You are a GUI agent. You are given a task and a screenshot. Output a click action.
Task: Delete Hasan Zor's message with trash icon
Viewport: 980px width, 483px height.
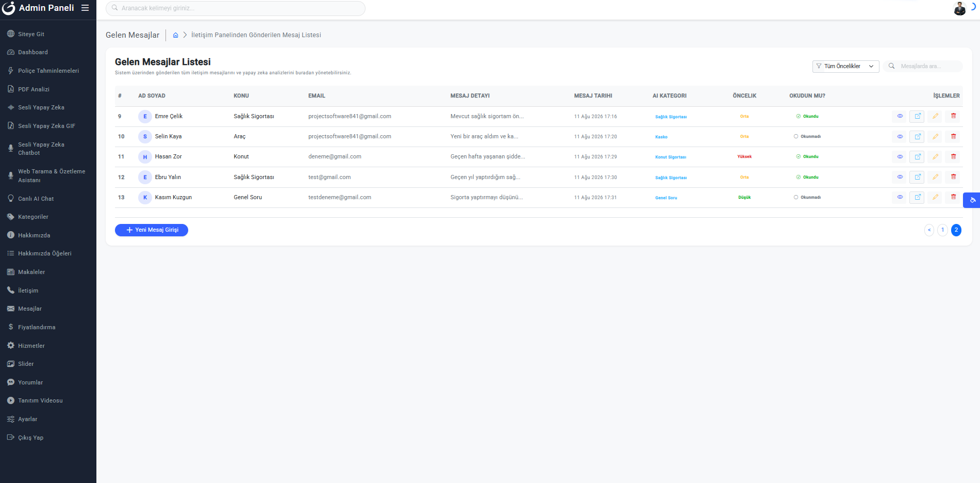coord(953,157)
